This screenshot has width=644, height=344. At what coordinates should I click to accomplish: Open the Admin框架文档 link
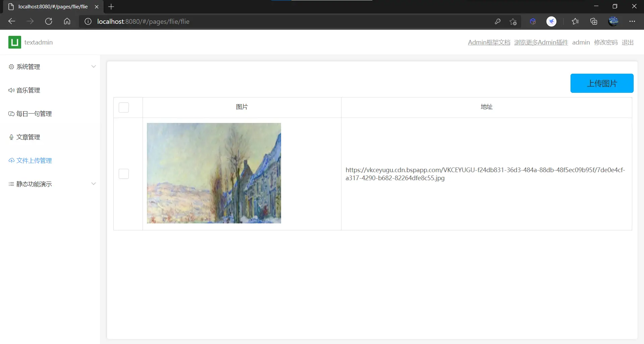click(489, 43)
